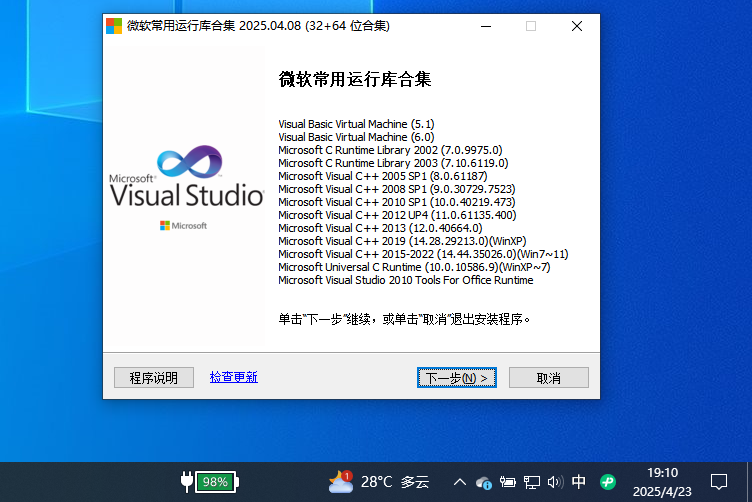Click Microsoft Visual C++ 2012 UP4 line
Viewport: 752px width, 502px height.
397,215
